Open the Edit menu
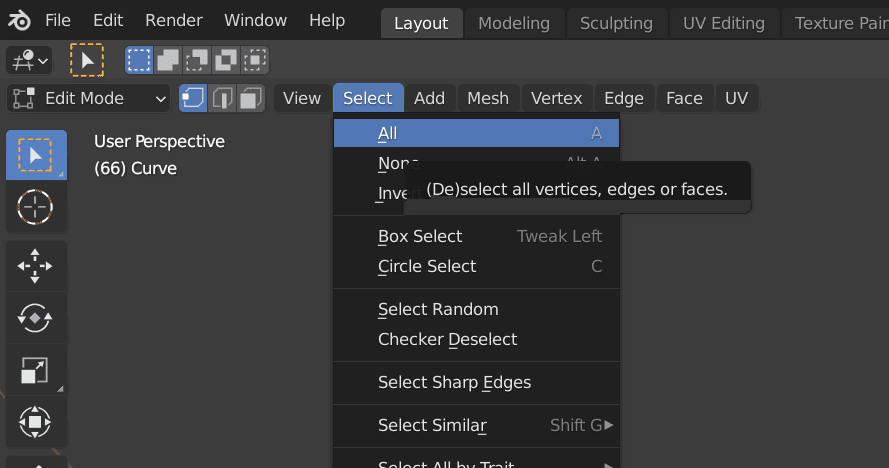889x468 pixels. (108, 20)
